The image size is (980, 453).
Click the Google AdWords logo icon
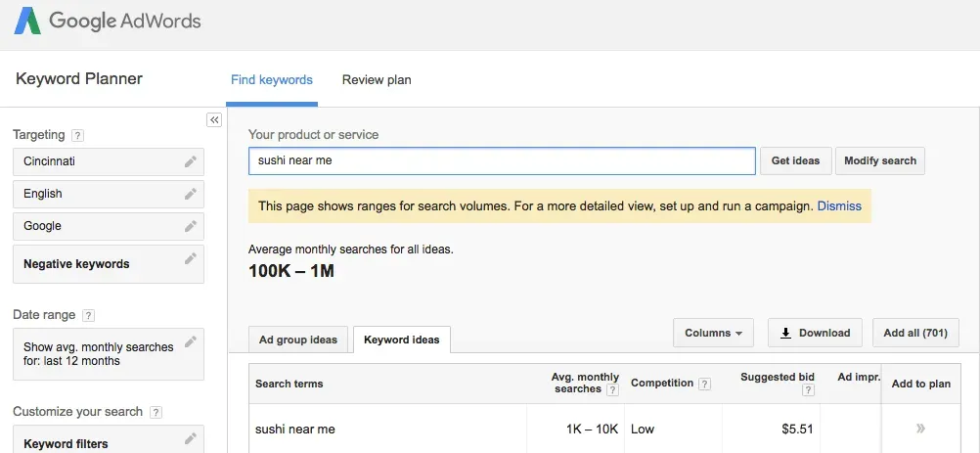27,23
